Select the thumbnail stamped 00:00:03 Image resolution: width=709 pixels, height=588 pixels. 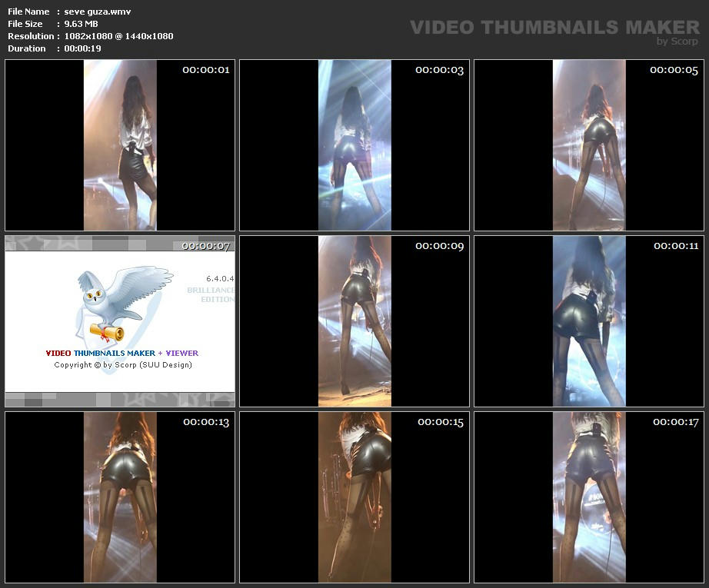(x=354, y=145)
